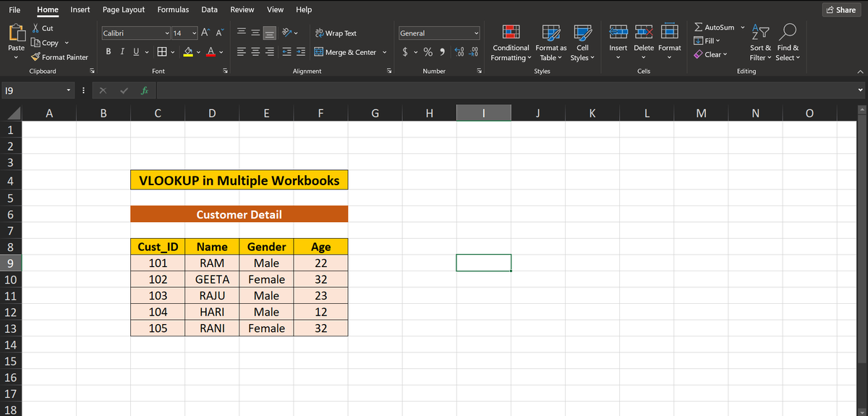Apply Accounting Number Format dollar icon
This screenshot has height=416, width=868.
(x=407, y=52)
